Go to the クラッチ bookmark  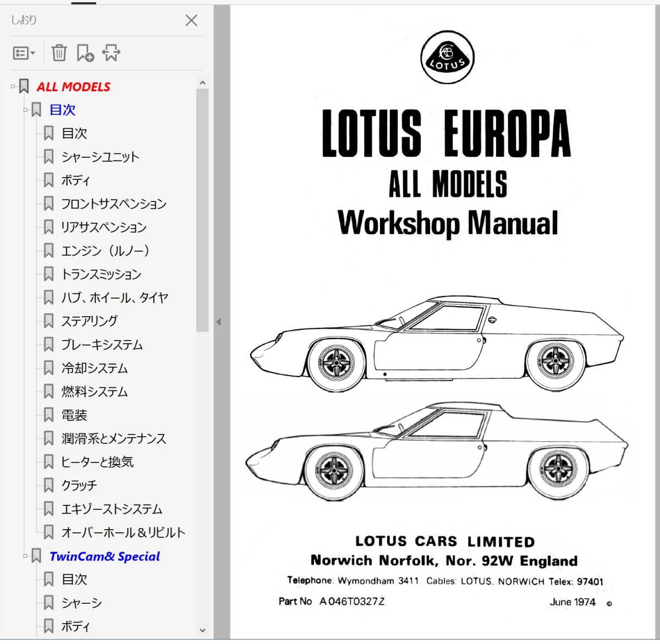(x=79, y=485)
